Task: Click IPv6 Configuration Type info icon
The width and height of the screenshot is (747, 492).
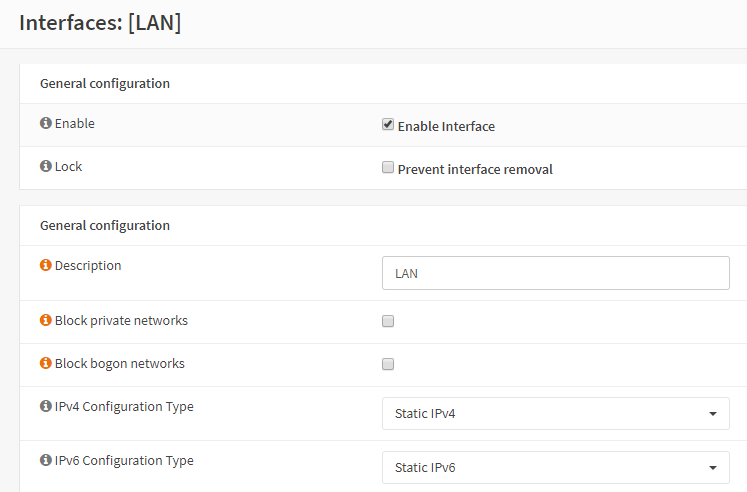Action: [45, 461]
